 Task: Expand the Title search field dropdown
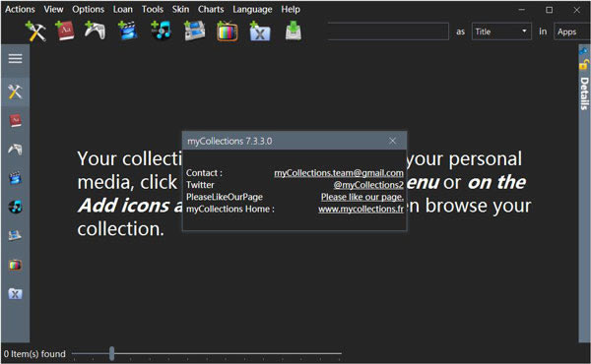pyautogui.click(x=501, y=31)
